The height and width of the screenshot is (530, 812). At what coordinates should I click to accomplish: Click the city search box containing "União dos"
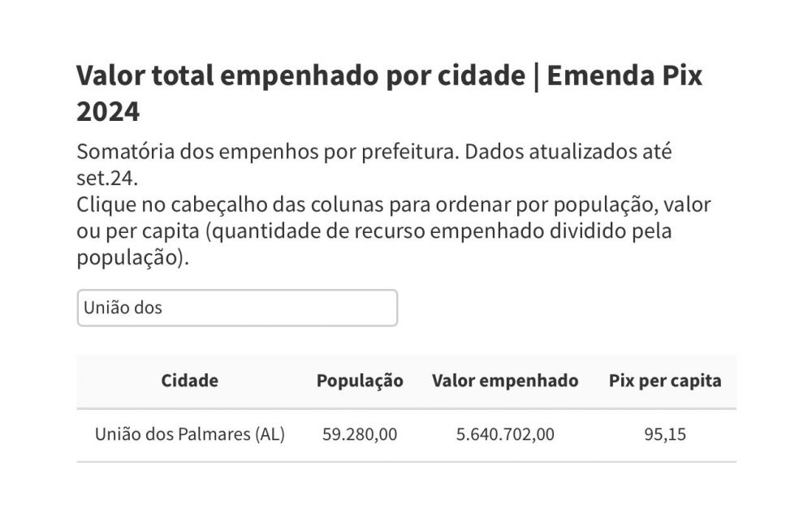[237, 308]
